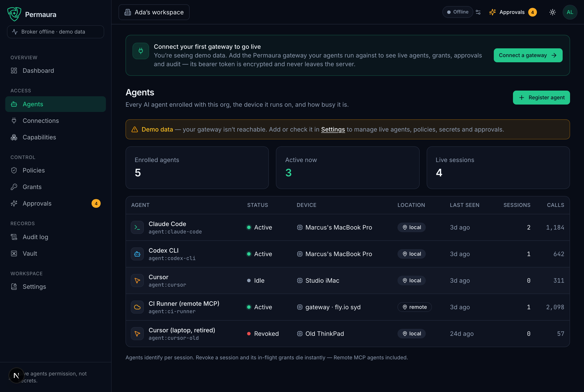The height and width of the screenshot is (392, 584).
Task: Open Approvals from the top bar
Action: point(513,12)
